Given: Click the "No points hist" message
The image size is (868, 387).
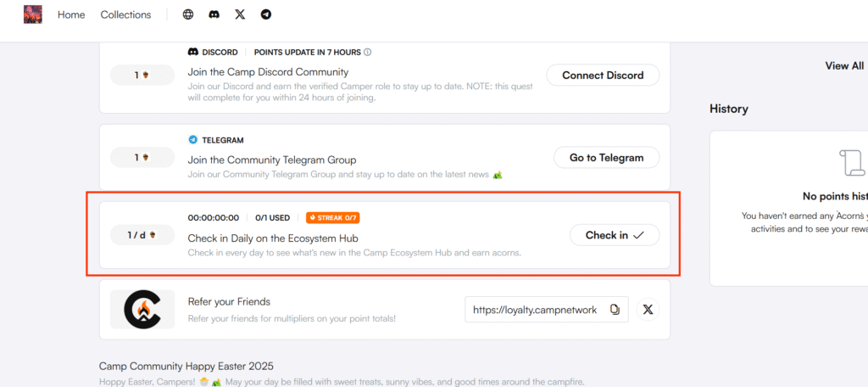Looking at the screenshot, I should tap(835, 196).
